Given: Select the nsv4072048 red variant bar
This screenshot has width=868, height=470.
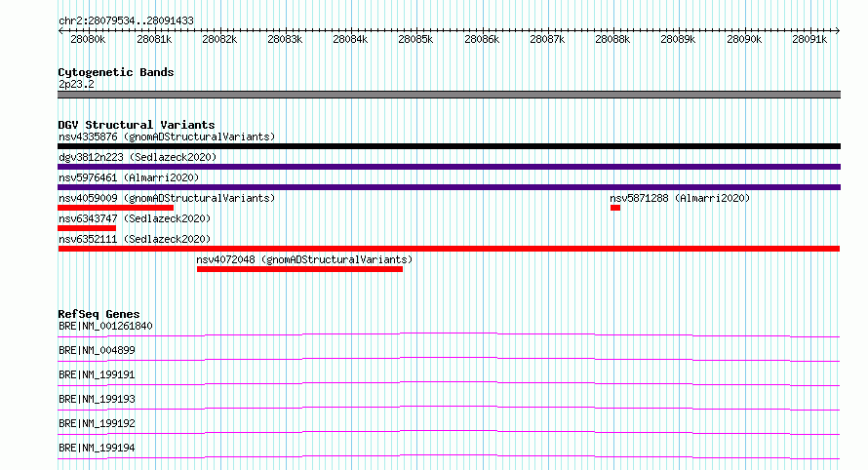Looking at the screenshot, I should click(x=299, y=269).
